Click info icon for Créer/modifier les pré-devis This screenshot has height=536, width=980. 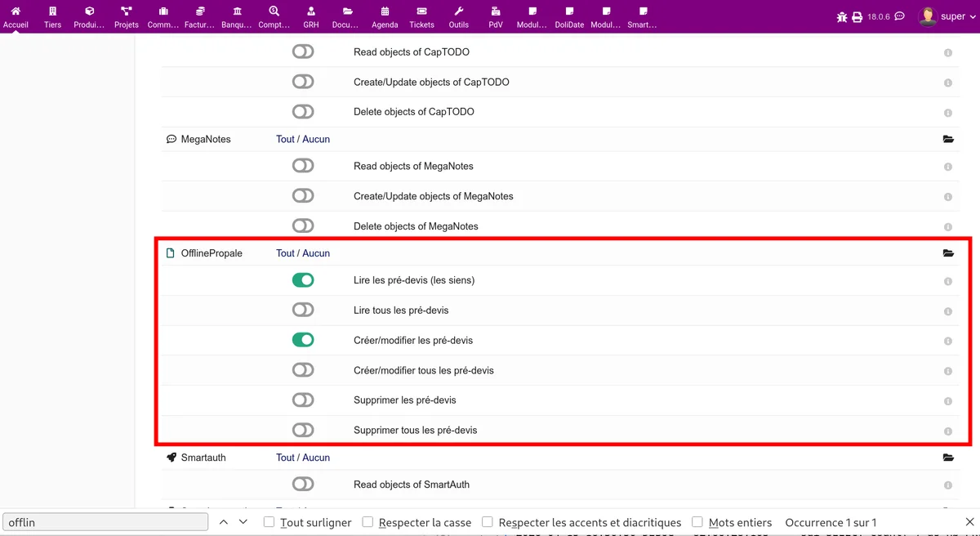948,342
